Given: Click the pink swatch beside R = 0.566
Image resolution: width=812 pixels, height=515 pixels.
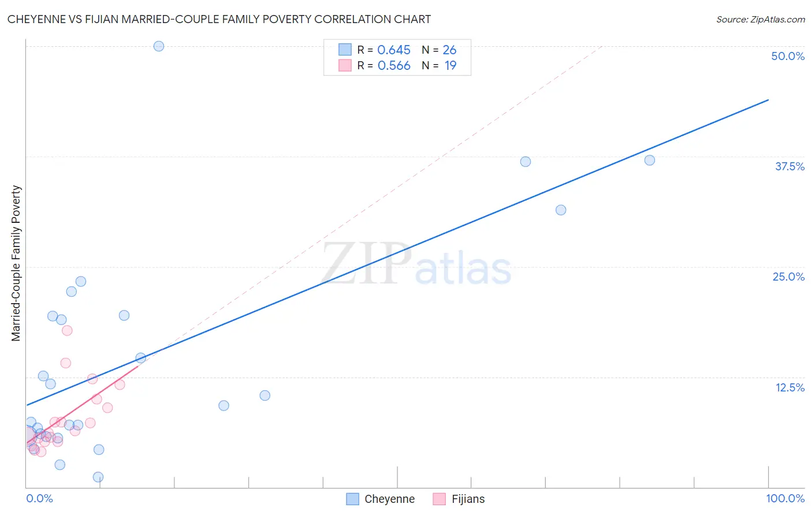Looking at the screenshot, I should click(x=345, y=65).
